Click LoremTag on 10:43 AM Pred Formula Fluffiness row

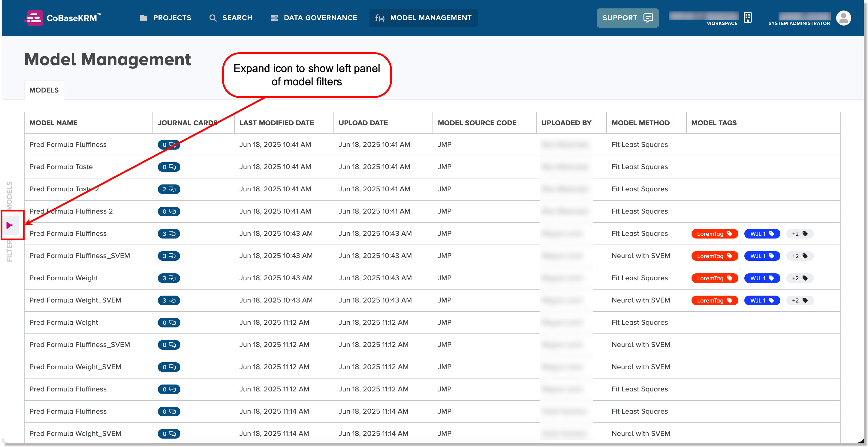click(x=714, y=234)
